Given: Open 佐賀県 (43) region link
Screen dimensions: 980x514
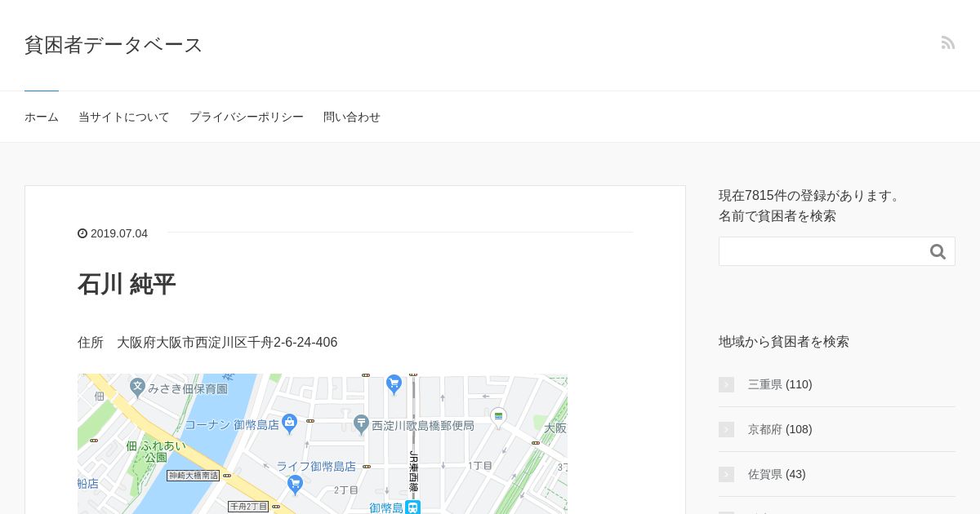Looking at the screenshot, I should [777, 474].
